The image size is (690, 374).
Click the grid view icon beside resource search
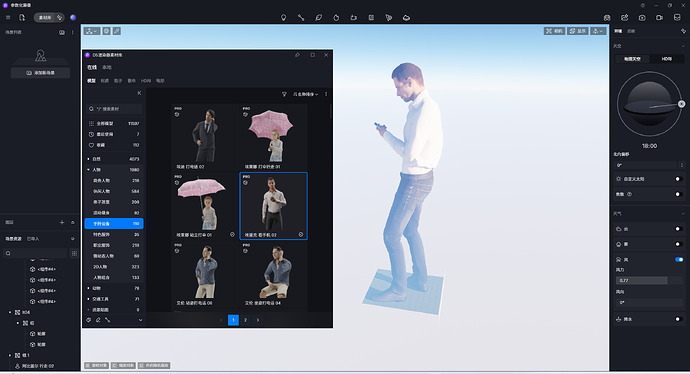(74, 253)
